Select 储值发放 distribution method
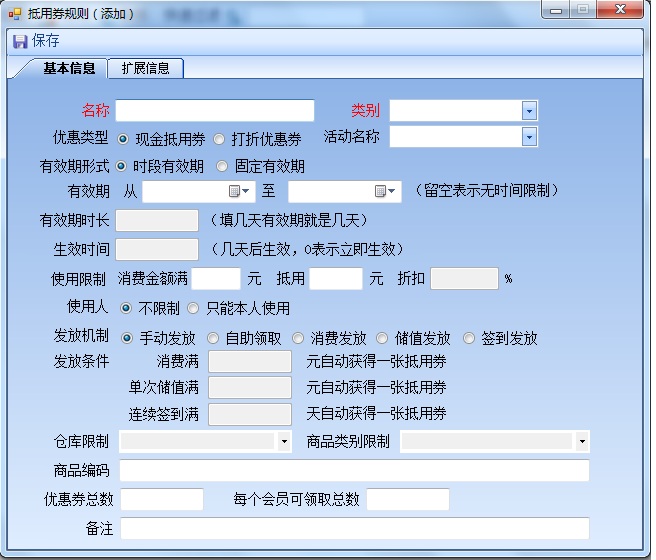The width and height of the screenshot is (656, 560). (x=382, y=338)
